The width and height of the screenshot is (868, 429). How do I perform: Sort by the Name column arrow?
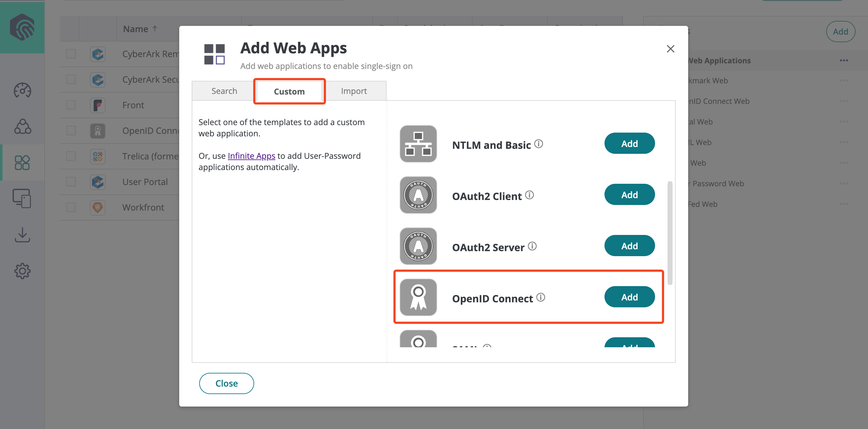pyautogui.click(x=155, y=29)
